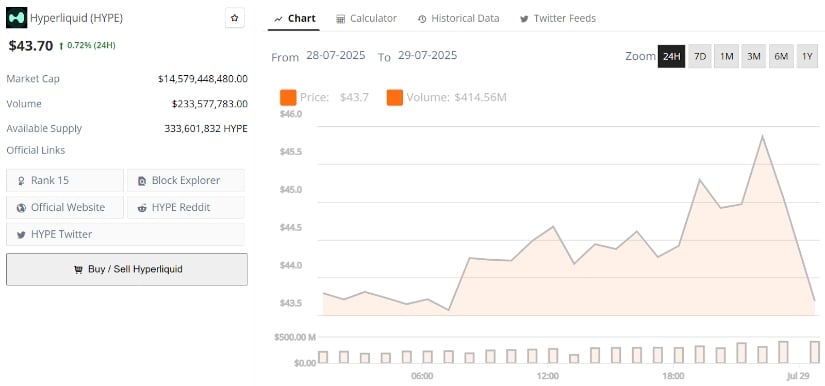Click the 12:00 axis label
This screenshot has width=825, height=386.
(548, 376)
